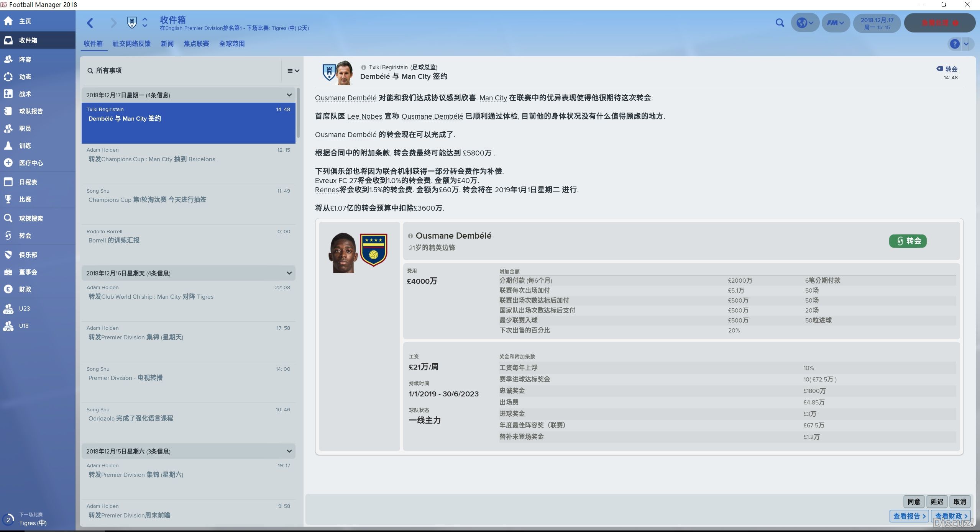Open the Evreux FC 27 club link

336,181
